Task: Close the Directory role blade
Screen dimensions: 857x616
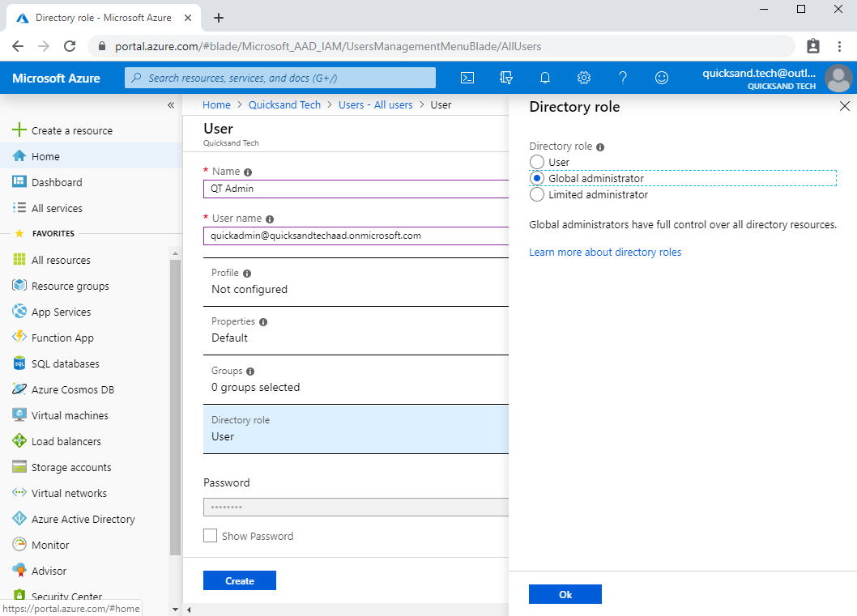Action: (844, 106)
